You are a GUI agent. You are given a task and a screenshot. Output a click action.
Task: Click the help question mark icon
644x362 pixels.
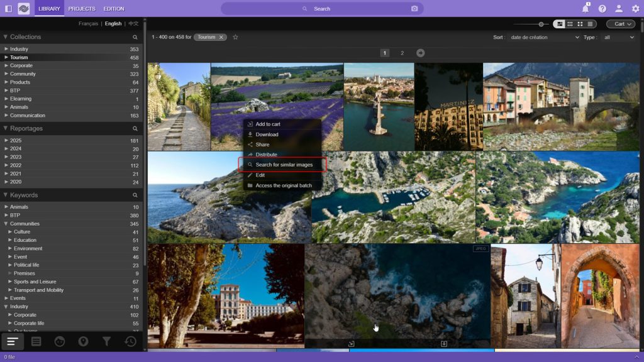602,9
